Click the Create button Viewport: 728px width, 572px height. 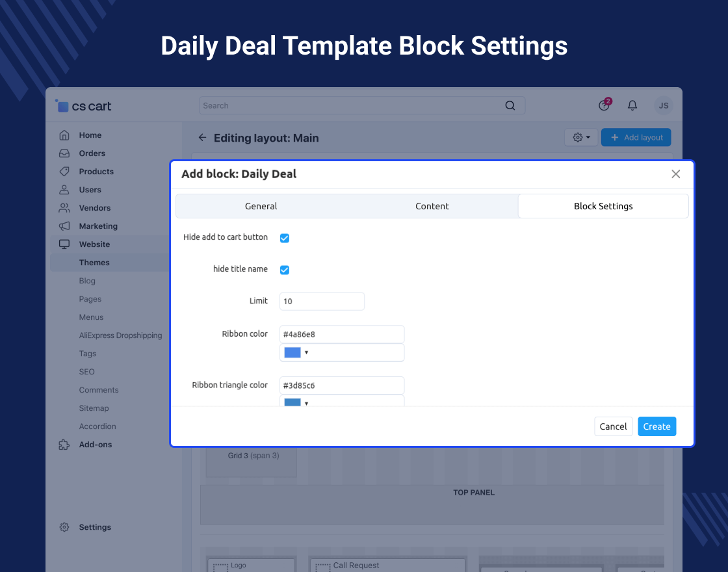[x=656, y=426]
